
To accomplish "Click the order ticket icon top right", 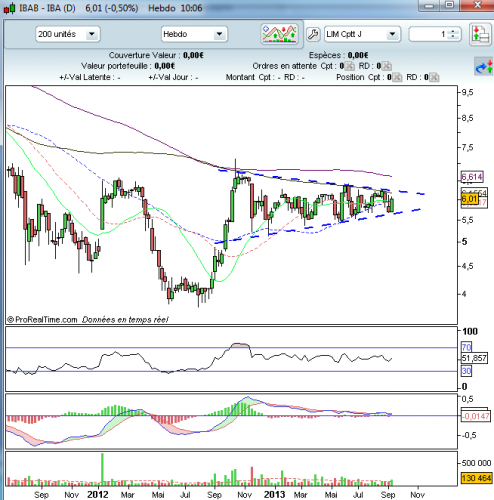I will pyautogui.click(x=480, y=34).
